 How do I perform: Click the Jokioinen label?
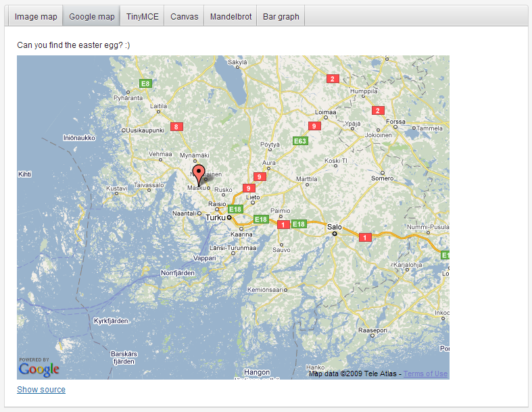click(x=379, y=135)
